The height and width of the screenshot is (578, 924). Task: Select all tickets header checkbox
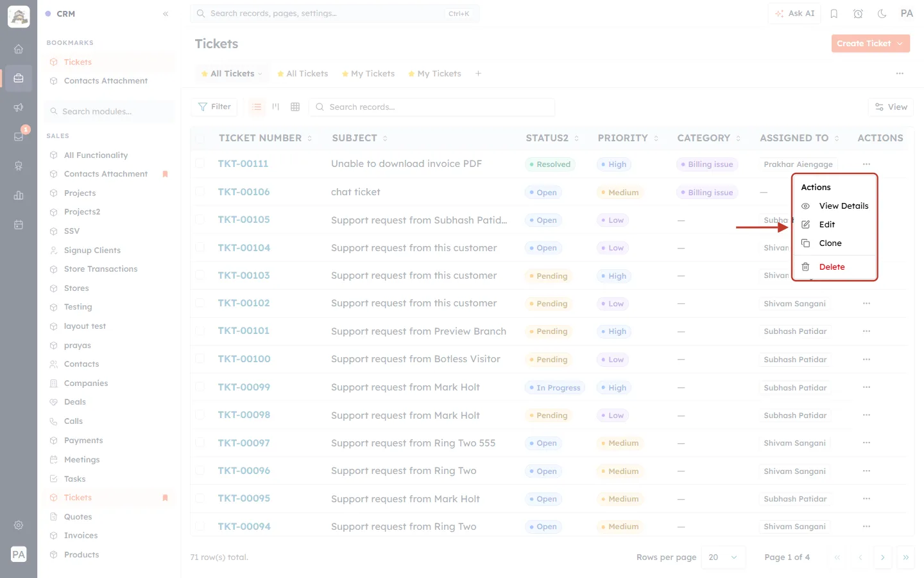click(x=200, y=138)
